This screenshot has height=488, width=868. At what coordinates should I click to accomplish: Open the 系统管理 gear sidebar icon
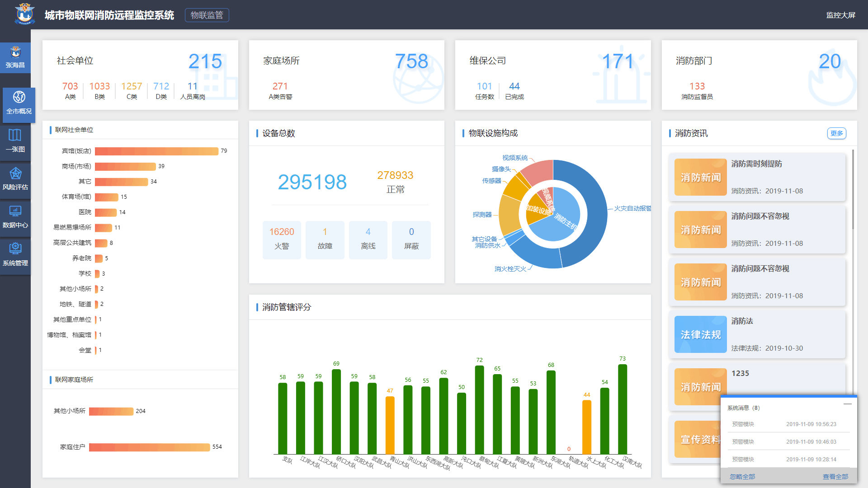point(15,248)
